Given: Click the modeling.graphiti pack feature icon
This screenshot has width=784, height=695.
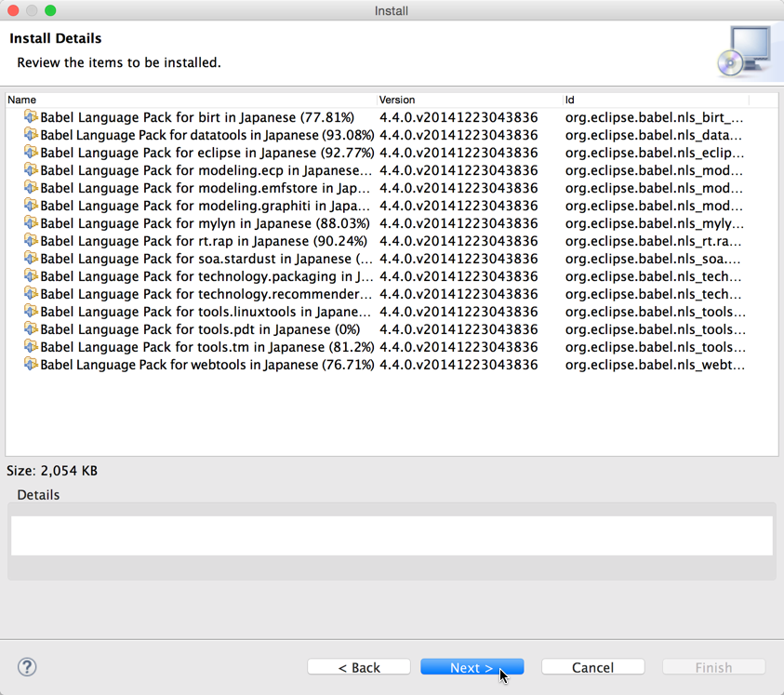Looking at the screenshot, I should (x=31, y=205).
